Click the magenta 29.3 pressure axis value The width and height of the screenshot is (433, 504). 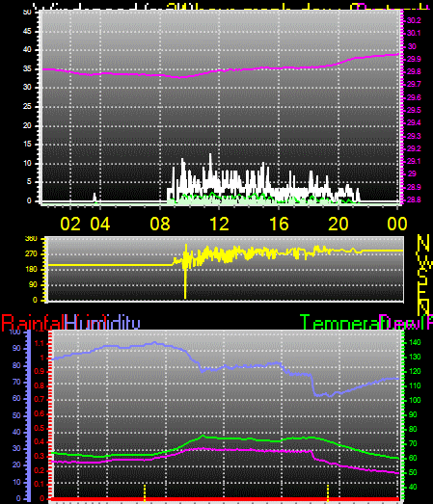coord(414,136)
